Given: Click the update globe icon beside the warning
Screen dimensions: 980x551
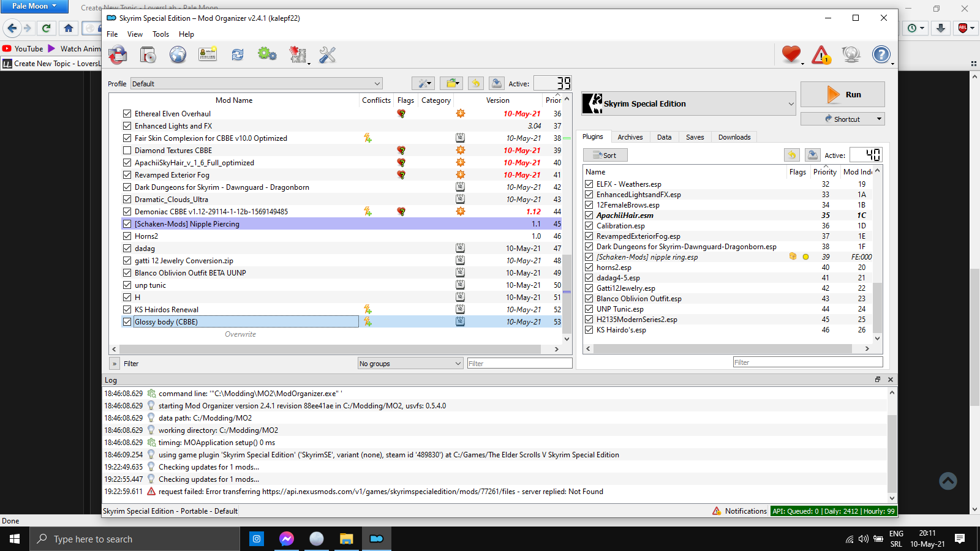Looking at the screenshot, I should [851, 55].
